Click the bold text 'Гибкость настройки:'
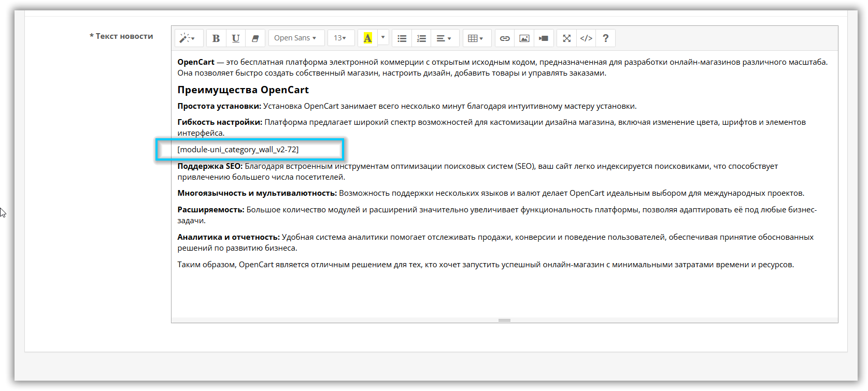The width and height of the screenshot is (868, 391). tap(220, 122)
